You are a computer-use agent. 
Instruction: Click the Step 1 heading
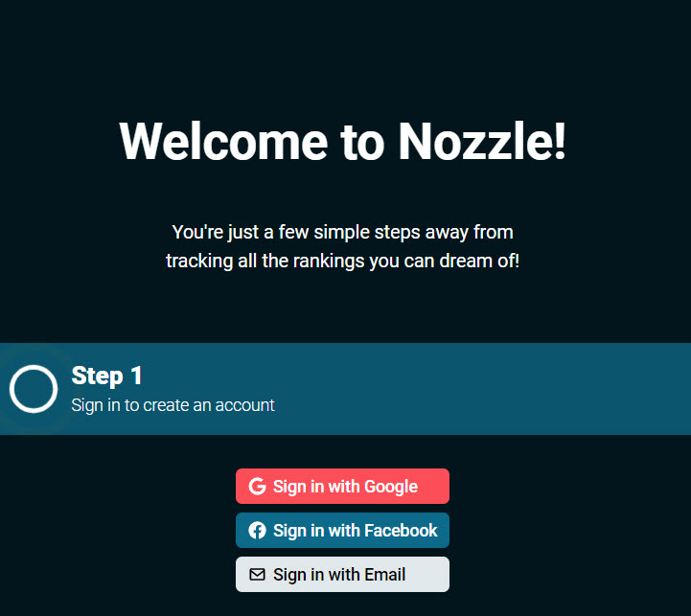(x=106, y=376)
